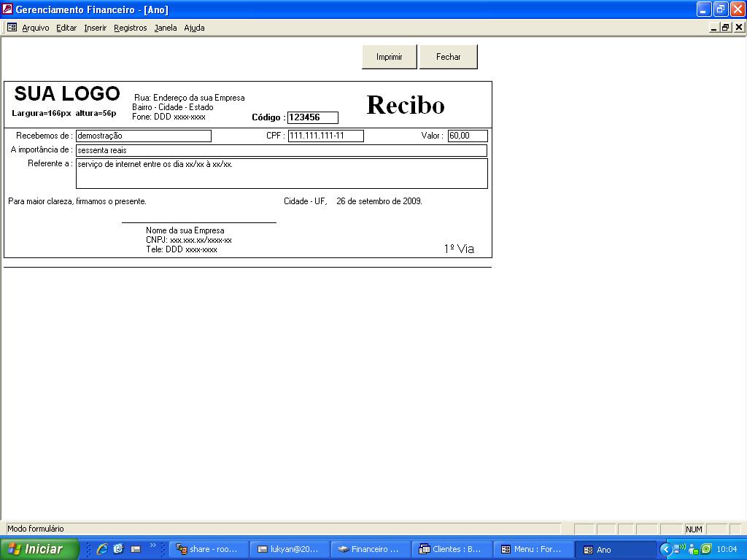
Task: Click the second quick launch icon
Action: (x=119, y=549)
